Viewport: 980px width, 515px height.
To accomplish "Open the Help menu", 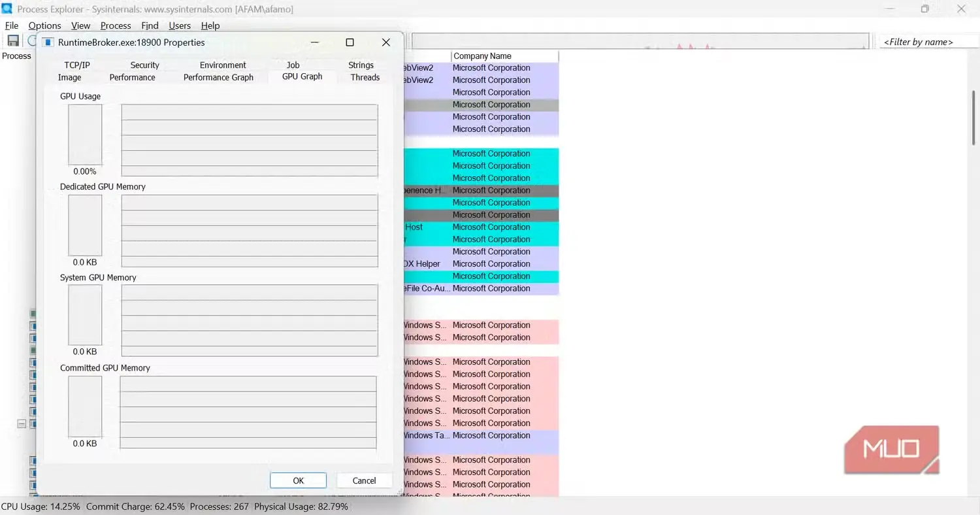I will tap(210, 25).
